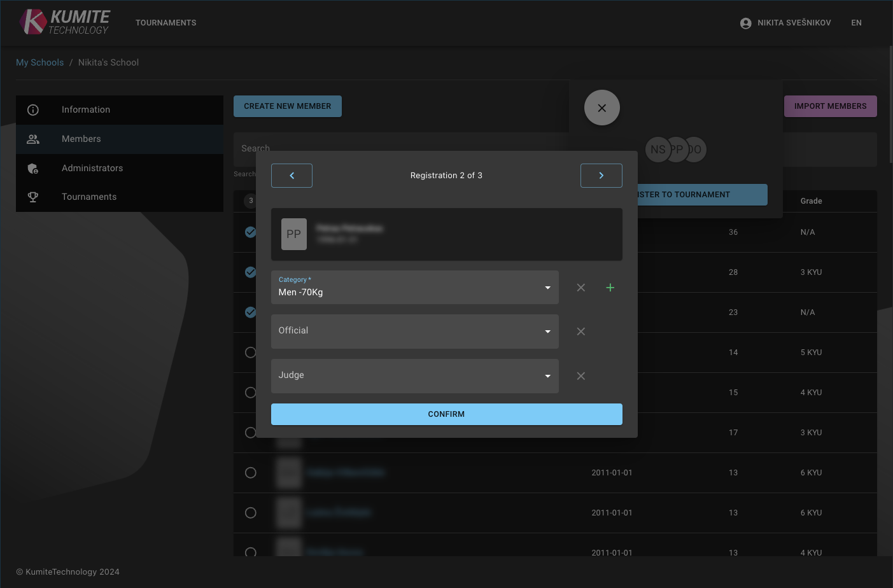Expand the Official dropdown

[x=414, y=332]
